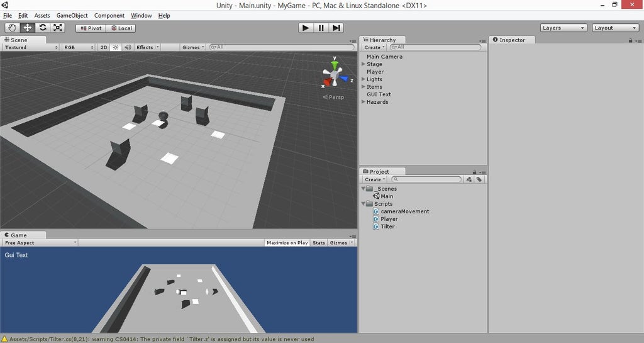Collapse the Scripts folder
This screenshot has height=343, width=644.
pyautogui.click(x=364, y=204)
